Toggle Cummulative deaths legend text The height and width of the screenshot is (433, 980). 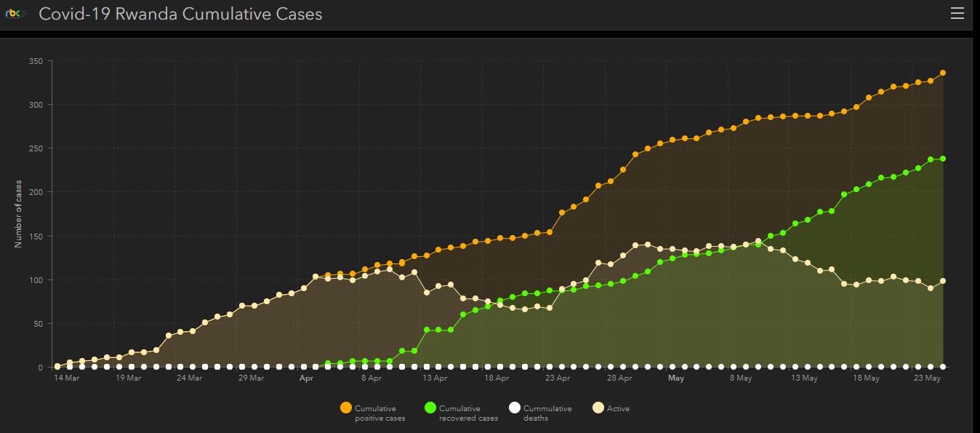(x=547, y=413)
